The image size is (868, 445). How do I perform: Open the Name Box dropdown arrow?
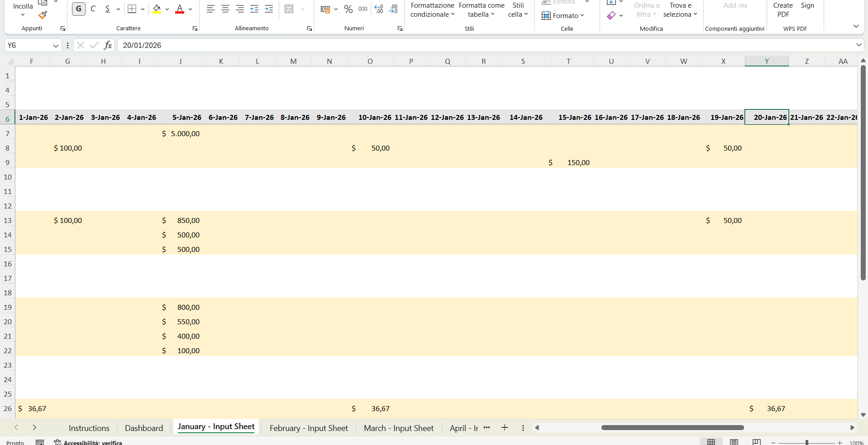tap(56, 46)
